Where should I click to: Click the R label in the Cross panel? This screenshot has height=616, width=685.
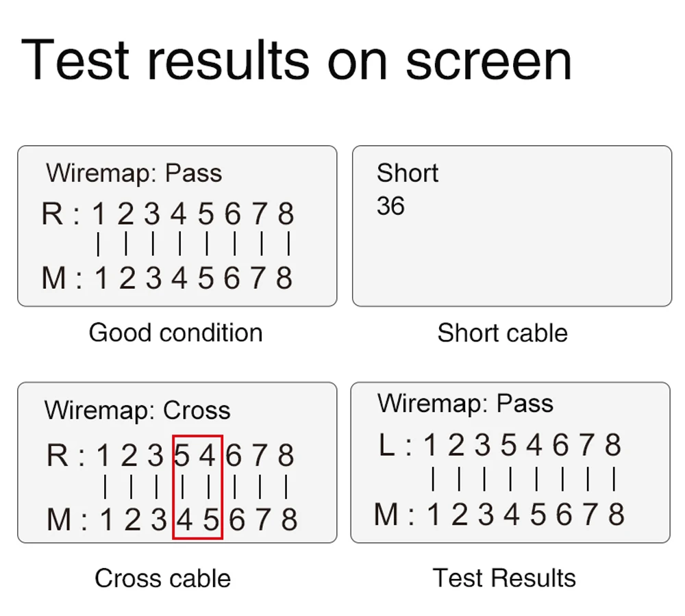[x=58, y=456]
